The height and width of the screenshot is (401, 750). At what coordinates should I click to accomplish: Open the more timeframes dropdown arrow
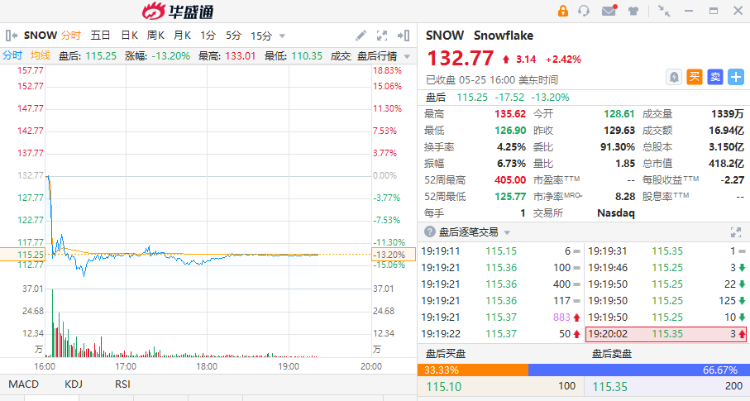pyautogui.click(x=282, y=36)
